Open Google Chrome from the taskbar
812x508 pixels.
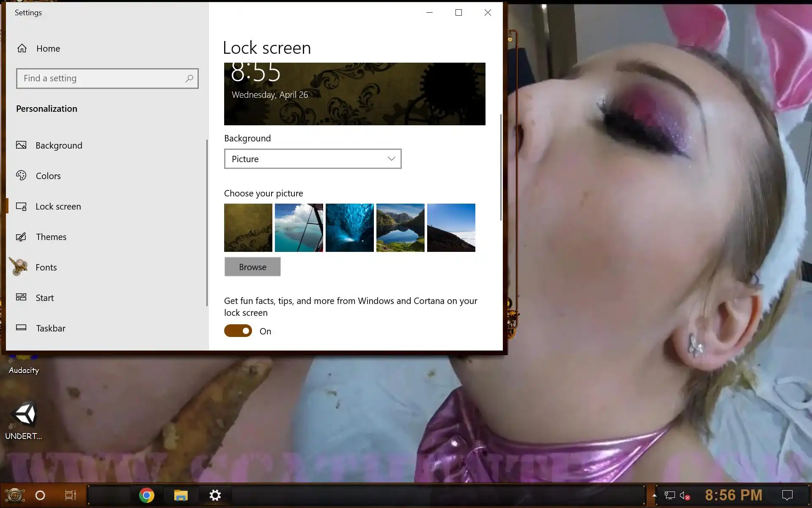pos(147,495)
